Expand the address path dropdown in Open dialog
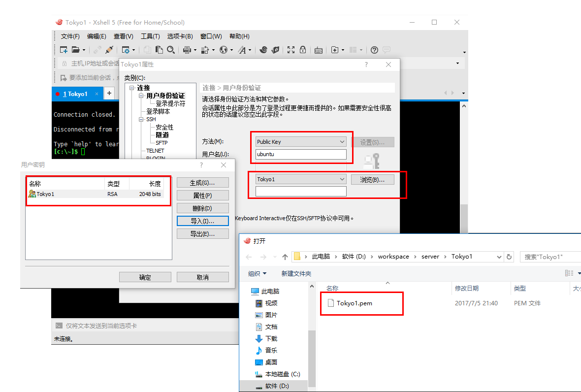 pyautogui.click(x=499, y=257)
